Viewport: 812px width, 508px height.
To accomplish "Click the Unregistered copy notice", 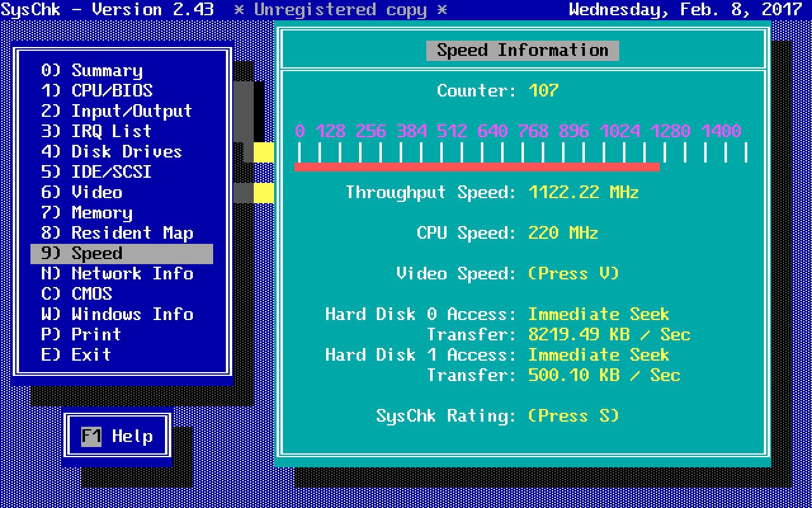I will pyautogui.click(x=341, y=10).
